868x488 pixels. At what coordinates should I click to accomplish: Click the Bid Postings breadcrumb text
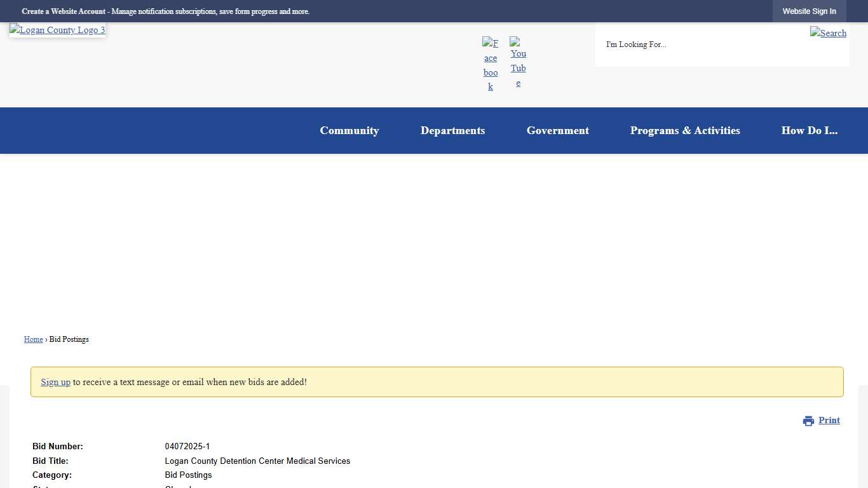[69, 339]
